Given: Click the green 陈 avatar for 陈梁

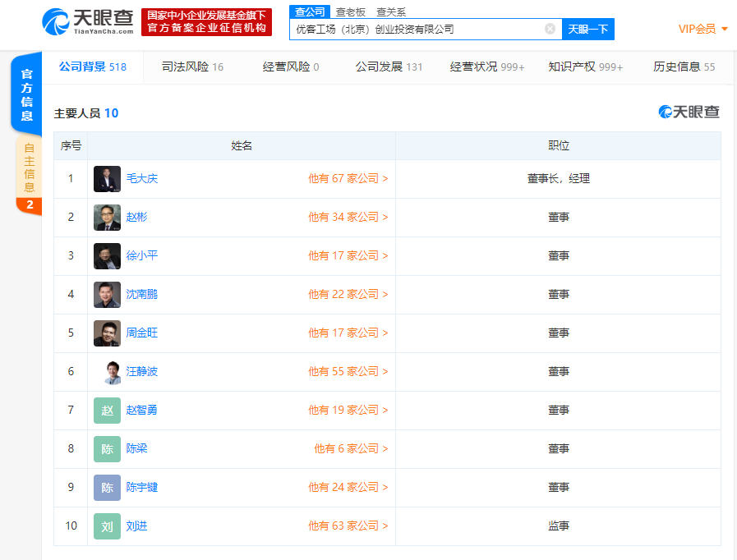Looking at the screenshot, I should 107,449.
